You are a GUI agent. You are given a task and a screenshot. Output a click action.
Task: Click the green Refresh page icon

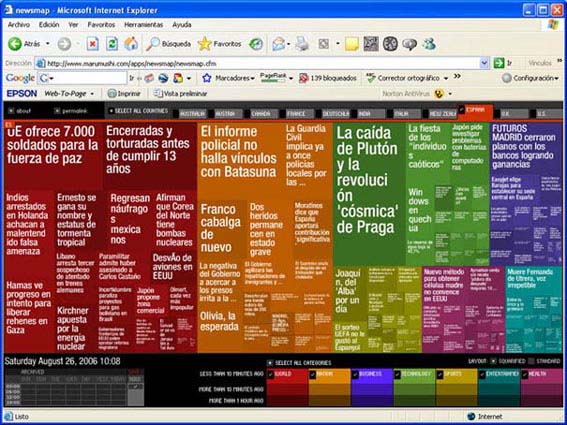112,44
